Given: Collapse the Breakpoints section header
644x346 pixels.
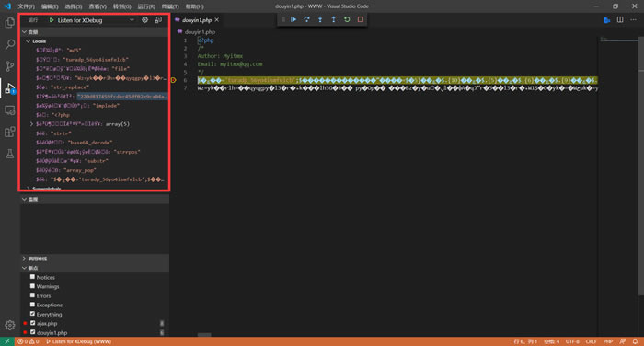Looking at the screenshot, I should pyautogui.click(x=95, y=268).
